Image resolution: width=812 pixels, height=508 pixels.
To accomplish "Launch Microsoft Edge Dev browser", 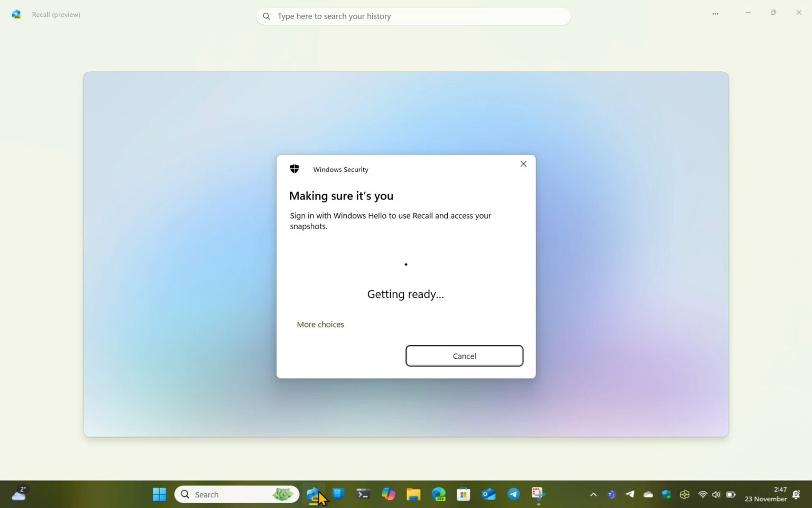I will (438, 494).
